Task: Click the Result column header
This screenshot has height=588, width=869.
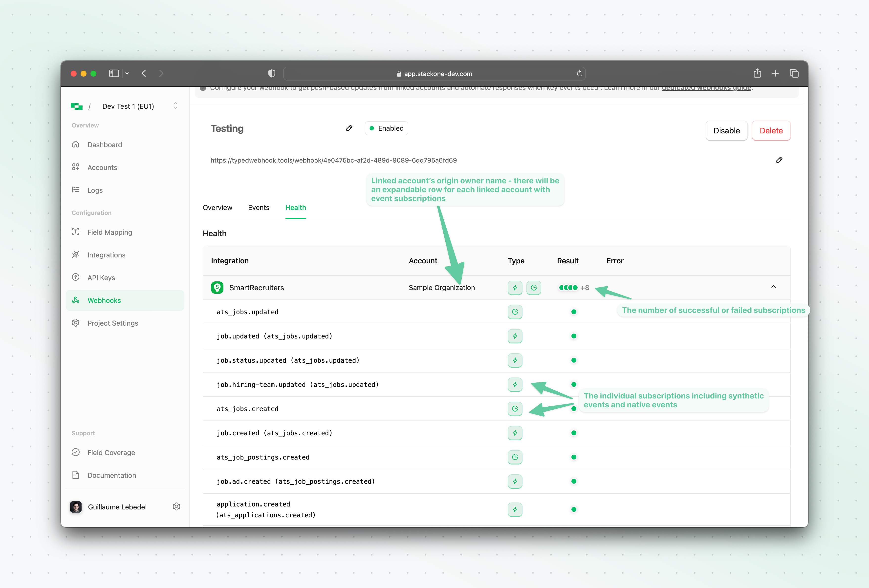Action: [568, 261]
